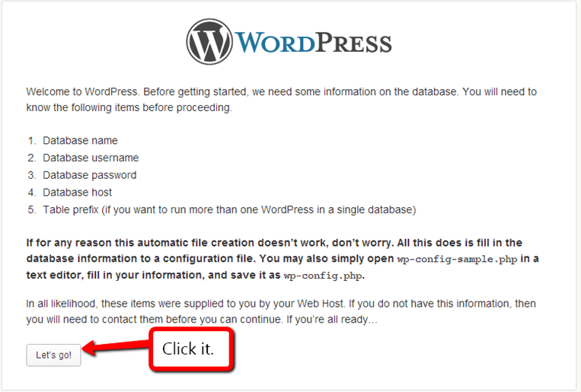Click the circular WordPress W logo
Screen dimensions: 581x392
209,42
